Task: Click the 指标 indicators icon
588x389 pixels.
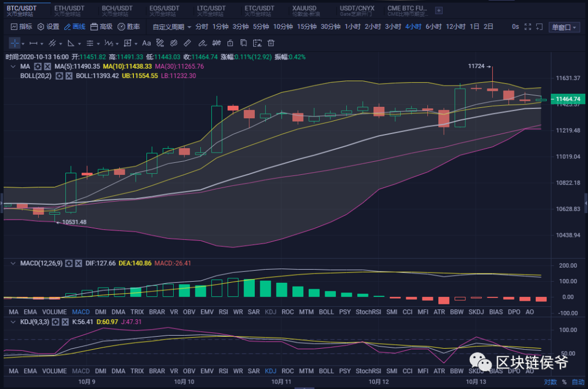Action: [x=14, y=26]
